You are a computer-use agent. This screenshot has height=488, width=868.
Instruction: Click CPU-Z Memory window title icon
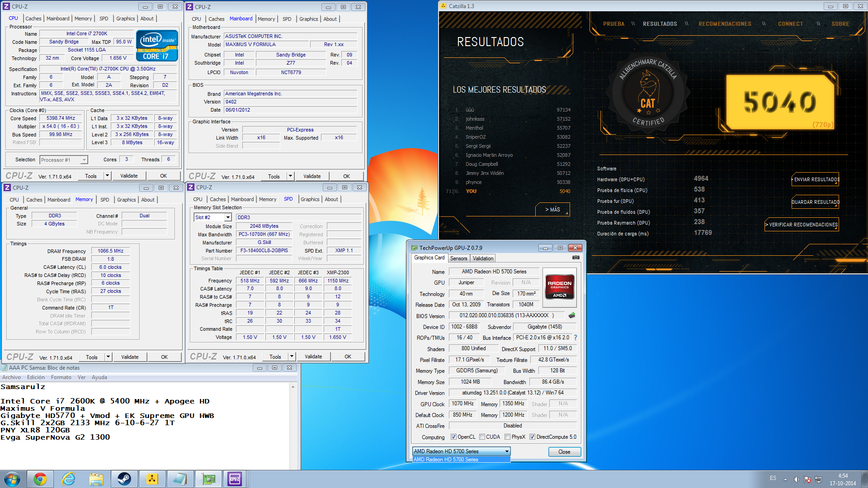tap(7, 188)
